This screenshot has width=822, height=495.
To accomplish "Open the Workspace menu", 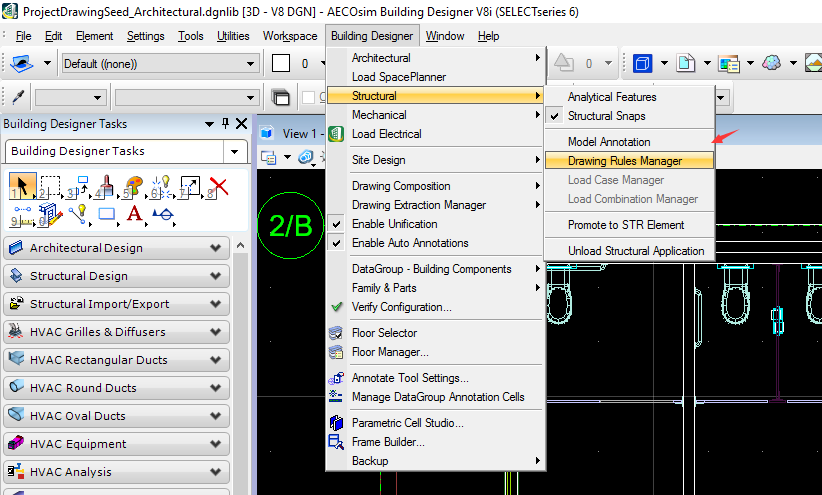I will [x=290, y=36].
